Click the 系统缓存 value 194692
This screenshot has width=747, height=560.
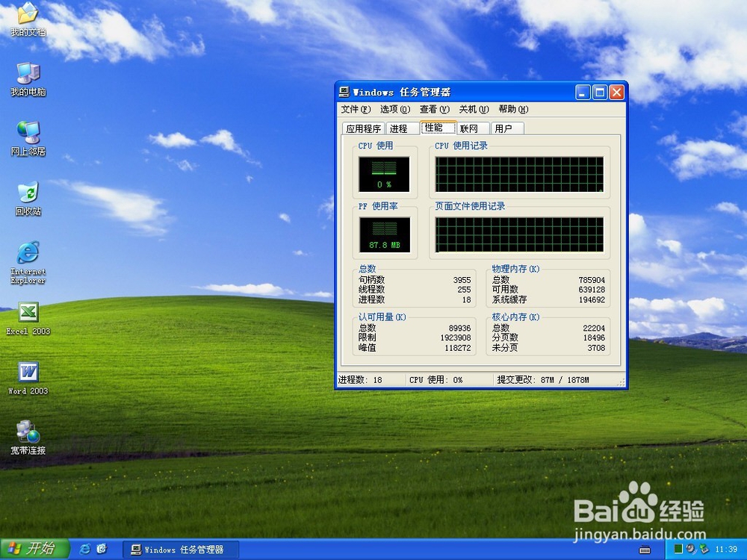[x=592, y=299]
